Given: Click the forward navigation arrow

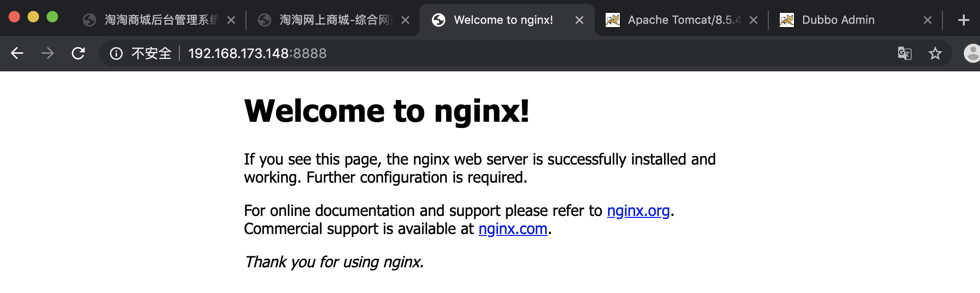Looking at the screenshot, I should point(48,53).
